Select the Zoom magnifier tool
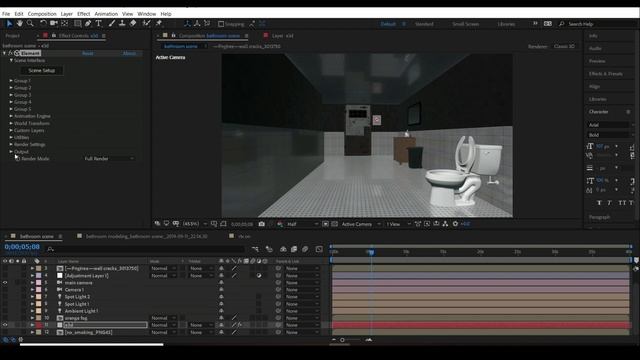 click(30, 24)
